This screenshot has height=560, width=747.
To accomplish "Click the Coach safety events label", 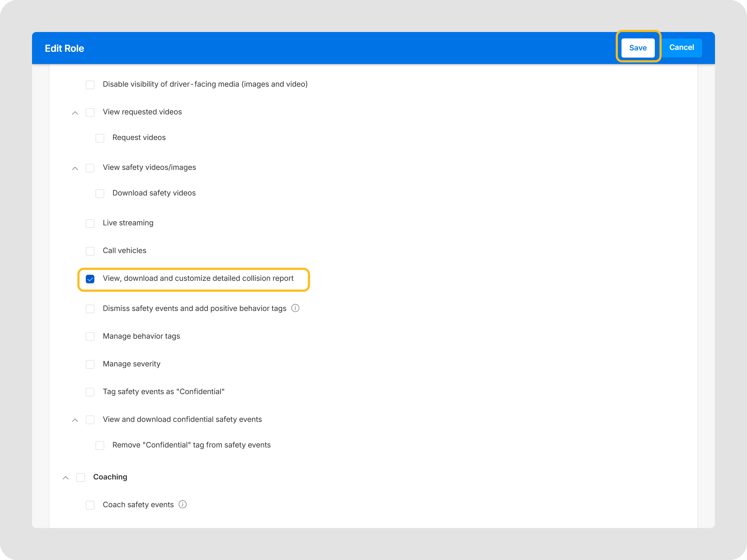I will tap(138, 505).
